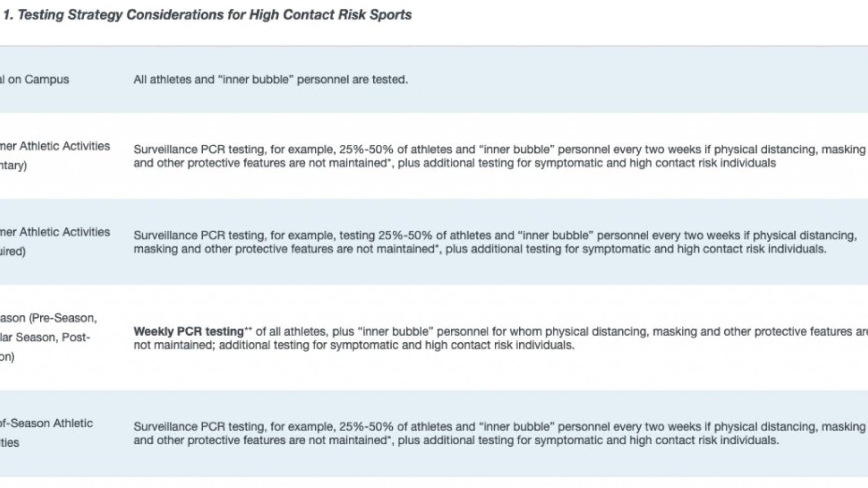The width and height of the screenshot is (868, 488).
Task: Click the "1." number in the title
Action: (8, 15)
